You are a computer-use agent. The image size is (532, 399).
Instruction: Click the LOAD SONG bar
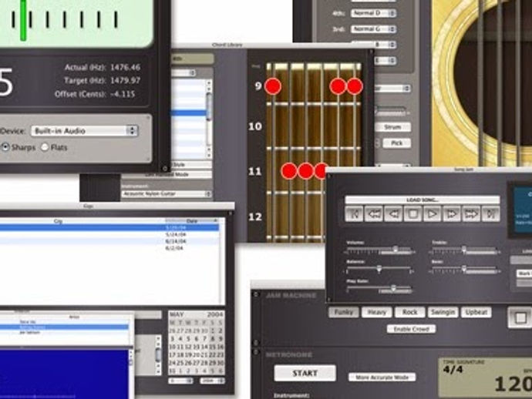click(x=423, y=199)
